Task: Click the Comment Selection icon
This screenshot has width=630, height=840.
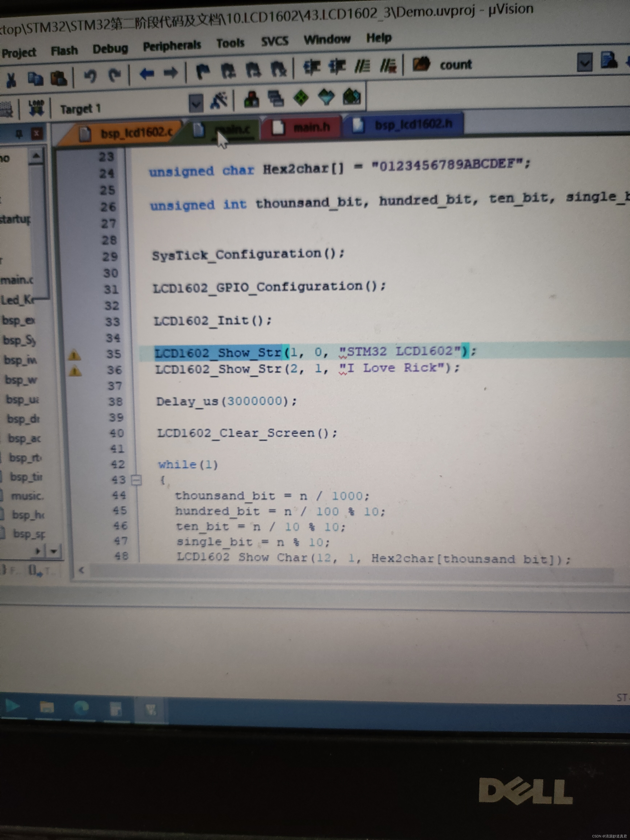Action: point(362,66)
